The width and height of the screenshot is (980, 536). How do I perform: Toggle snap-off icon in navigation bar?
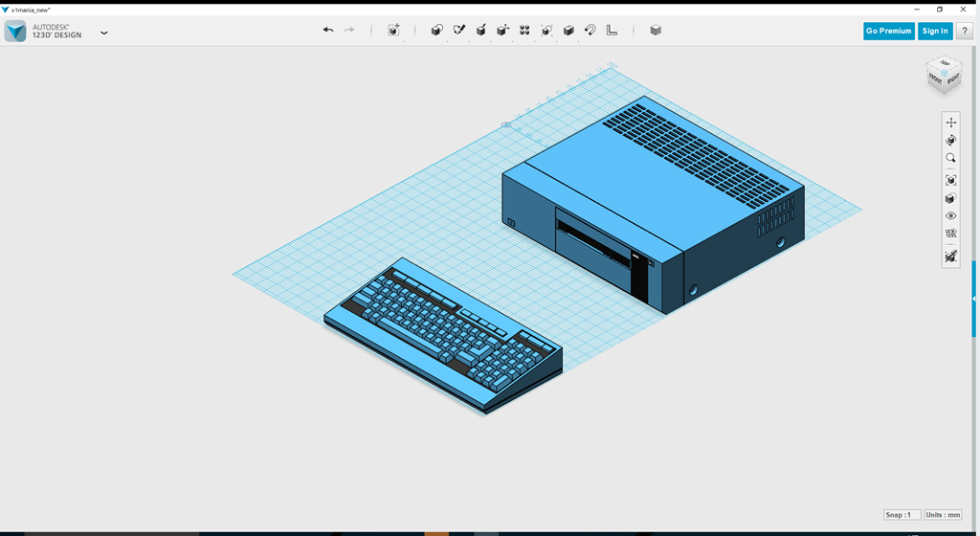950,257
